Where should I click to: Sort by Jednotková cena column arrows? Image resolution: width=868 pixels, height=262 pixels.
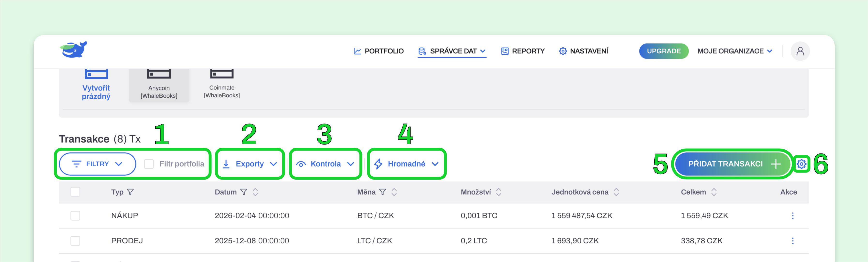(x=616, y=192)
